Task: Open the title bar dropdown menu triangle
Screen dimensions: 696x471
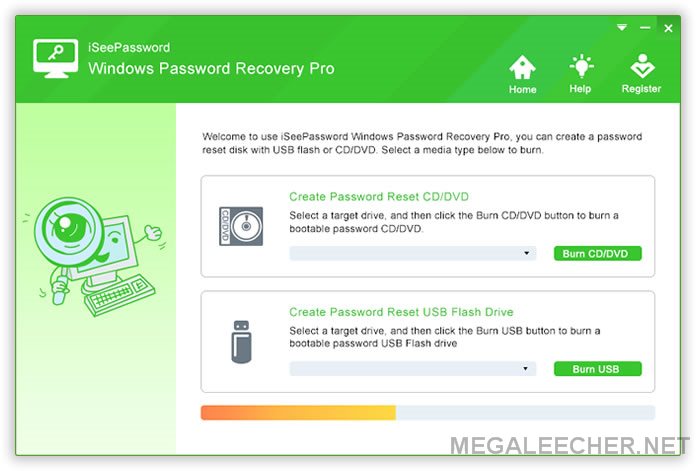Action: 622,28
